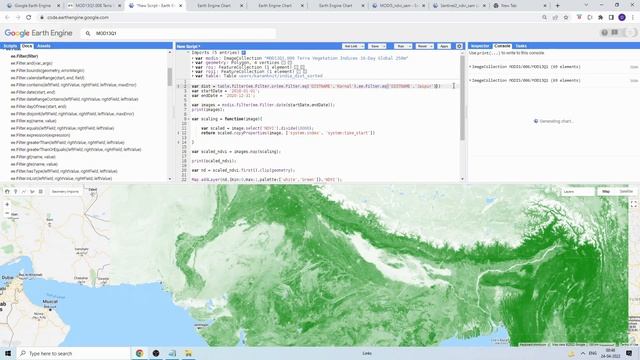Expand the second ImageCollection console entry
This screenshot has width=640, height=360.
click(x=470, y=80)
